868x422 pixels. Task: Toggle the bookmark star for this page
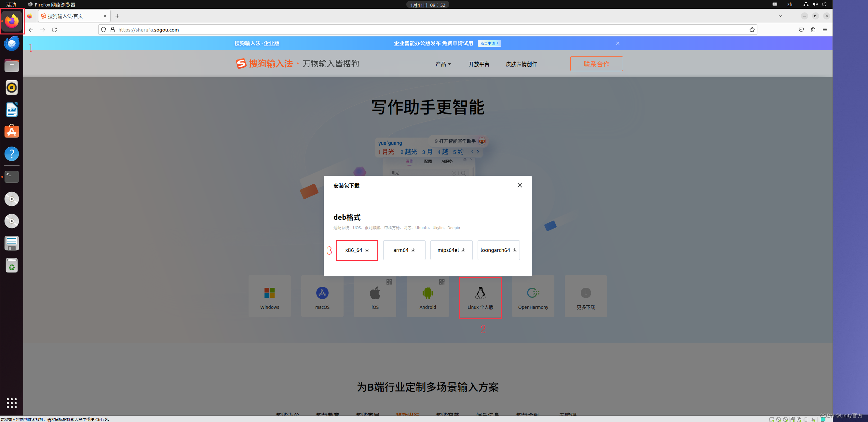tap(752, 30)
